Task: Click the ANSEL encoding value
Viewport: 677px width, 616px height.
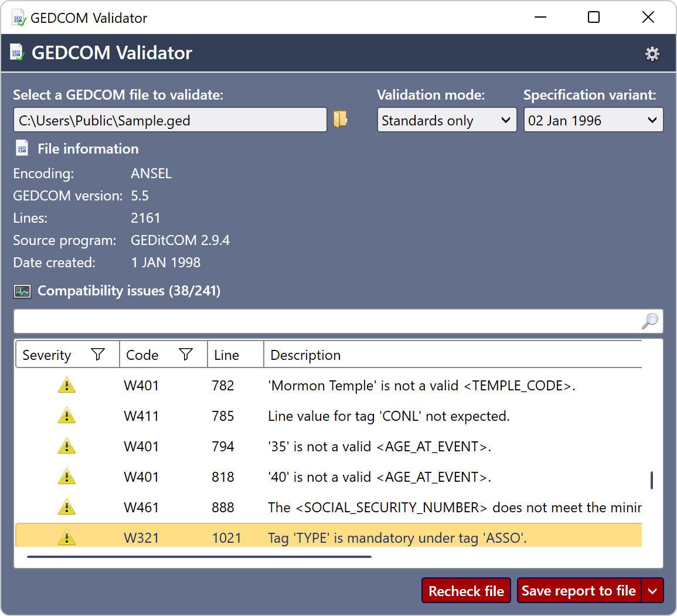Action: pos(151,173)
